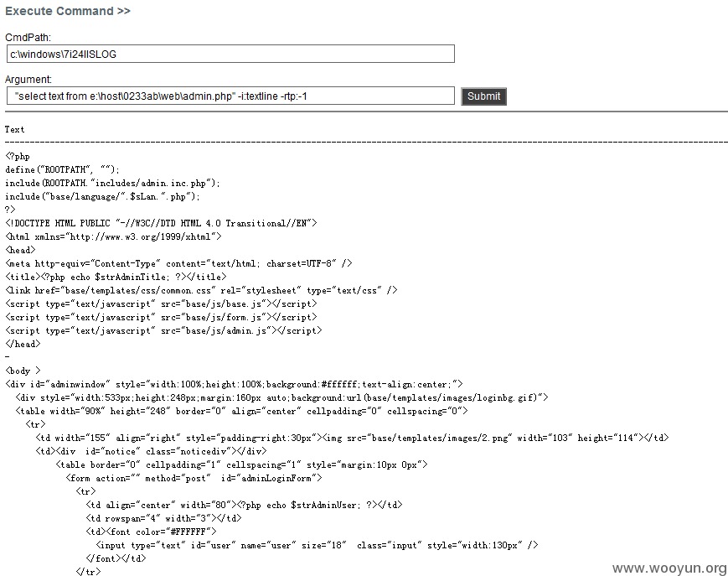Select the <!DOCTYPE HTML PUBLIC line

(x=161, y=223)
